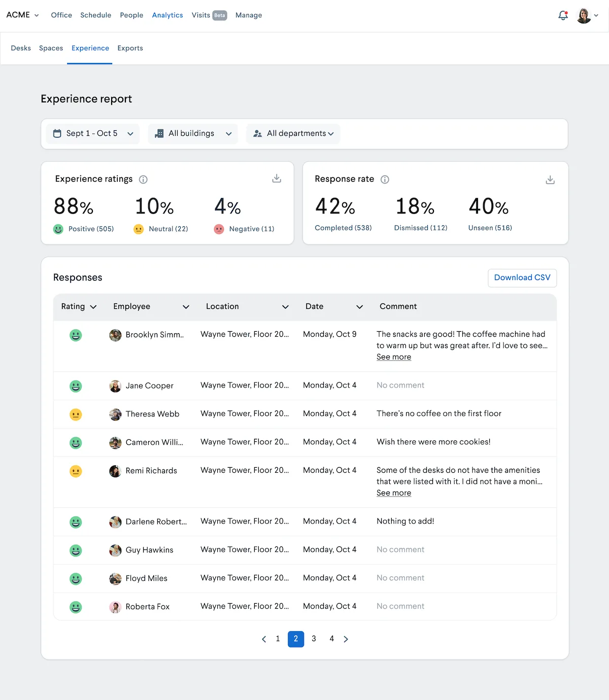
Task: Click Jane Cooper's avatar
Action: 115,386
